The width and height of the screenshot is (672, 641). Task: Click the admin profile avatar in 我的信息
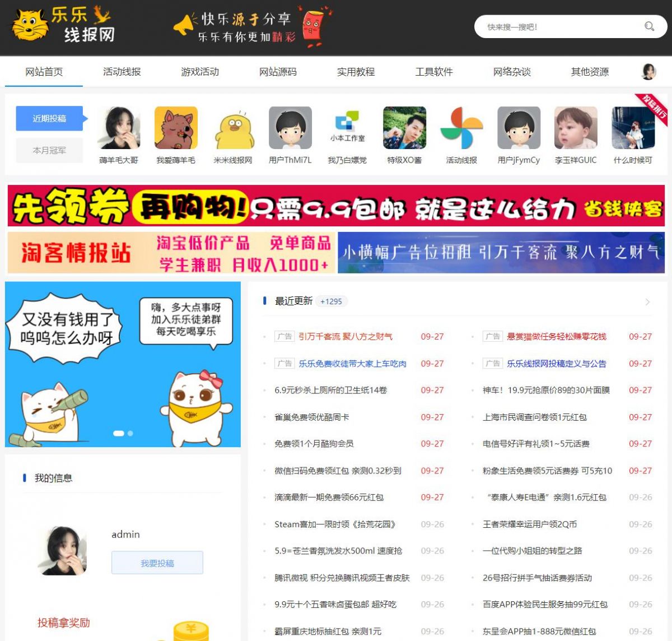point(63,550)
